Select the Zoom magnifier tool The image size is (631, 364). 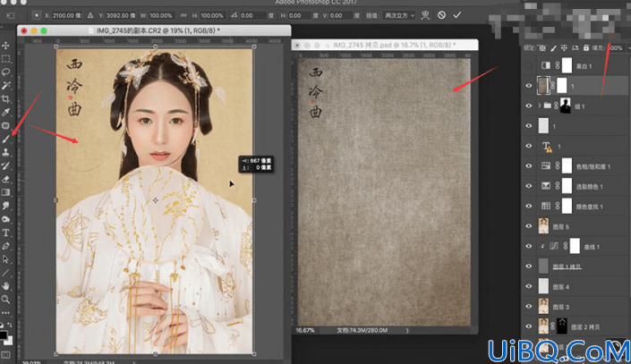click(x=5, y=300)
